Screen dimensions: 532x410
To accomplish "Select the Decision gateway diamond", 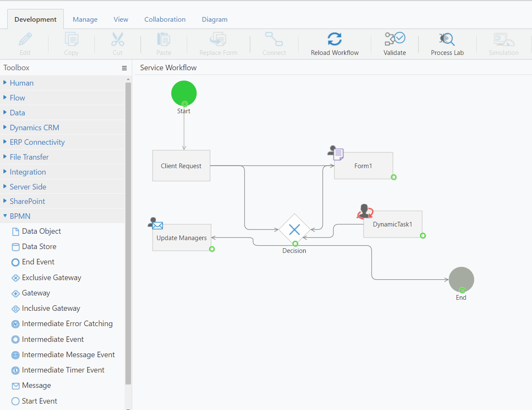I will tap(294, 229).
